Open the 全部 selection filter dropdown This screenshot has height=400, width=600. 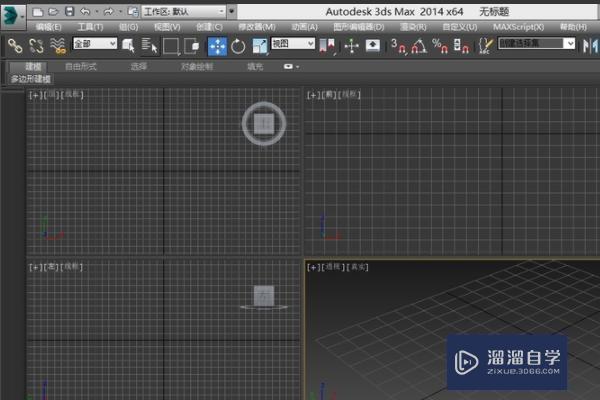95,44
